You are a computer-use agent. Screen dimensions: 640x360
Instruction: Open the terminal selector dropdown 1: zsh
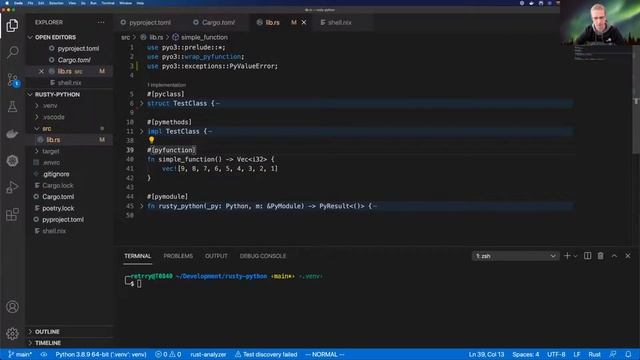[x=515, y=256]
